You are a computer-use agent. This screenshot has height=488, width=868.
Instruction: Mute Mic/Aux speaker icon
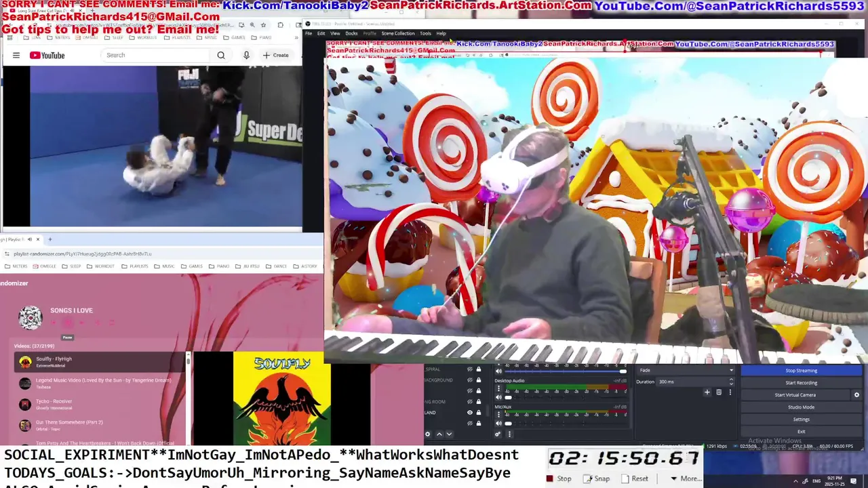coord(498,423)
